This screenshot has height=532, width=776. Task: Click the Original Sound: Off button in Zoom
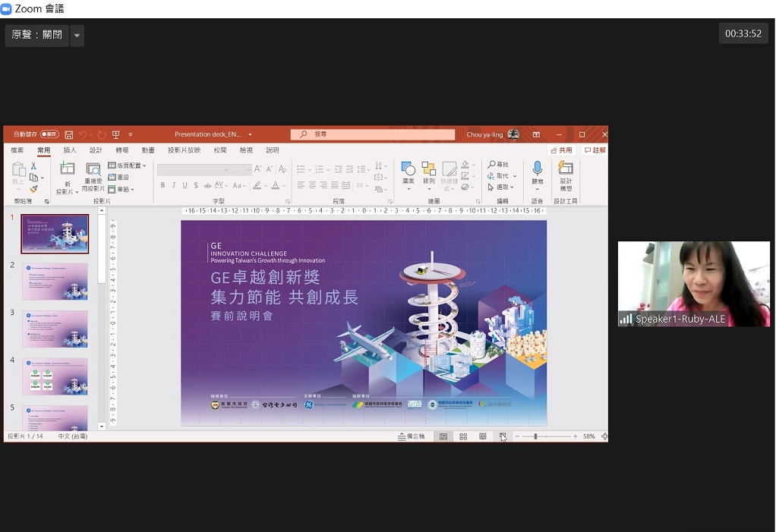coord(37,36)
